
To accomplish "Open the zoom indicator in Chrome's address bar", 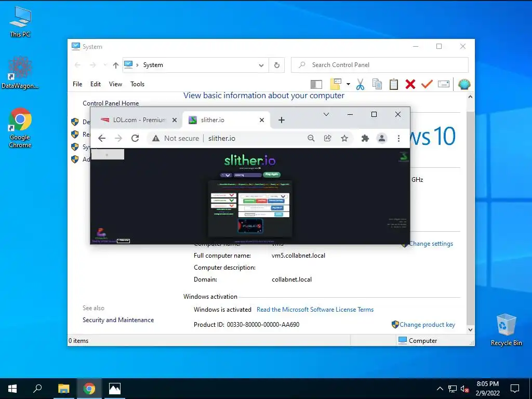I will tap(311, 138).
